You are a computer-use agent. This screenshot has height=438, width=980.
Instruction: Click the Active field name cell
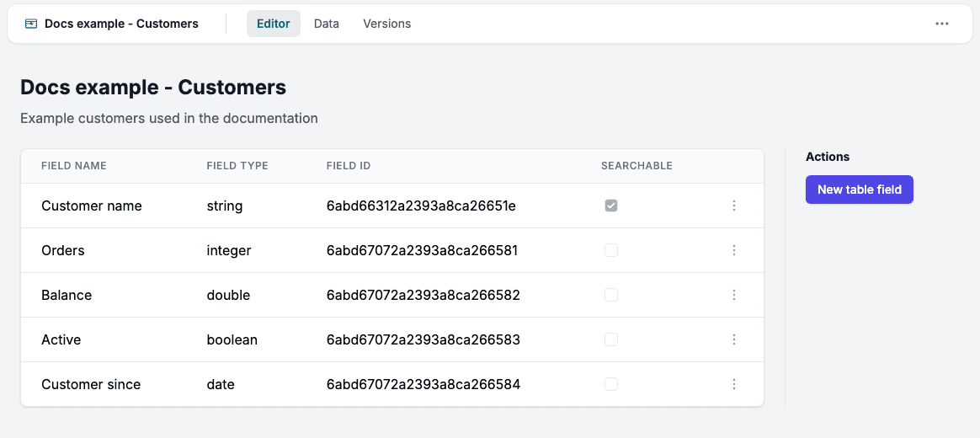61,339
